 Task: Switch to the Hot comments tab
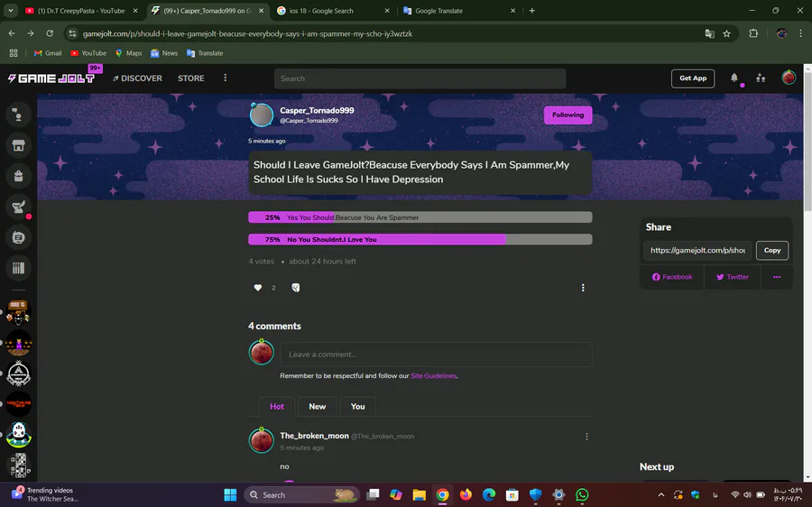click(277, 407)
